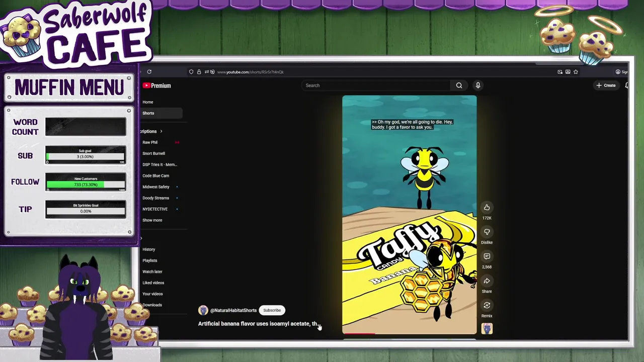
Task: Open Liked videos in the sidebar
Action: [x=153, y=283]
